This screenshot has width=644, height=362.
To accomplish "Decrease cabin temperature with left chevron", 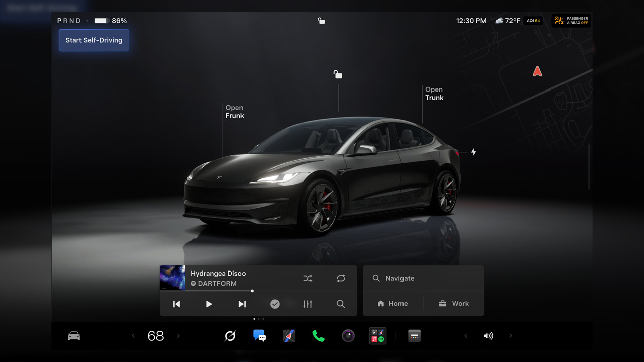I will pos(133,336).
